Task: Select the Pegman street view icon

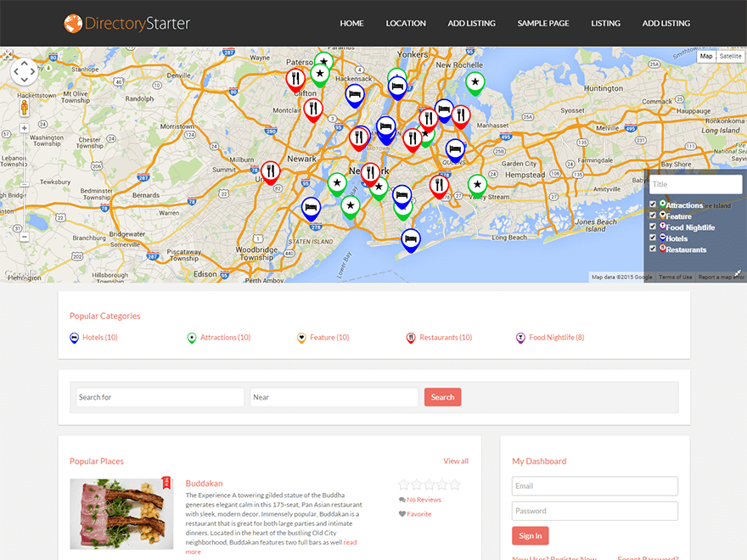Action: pos(24,109)
